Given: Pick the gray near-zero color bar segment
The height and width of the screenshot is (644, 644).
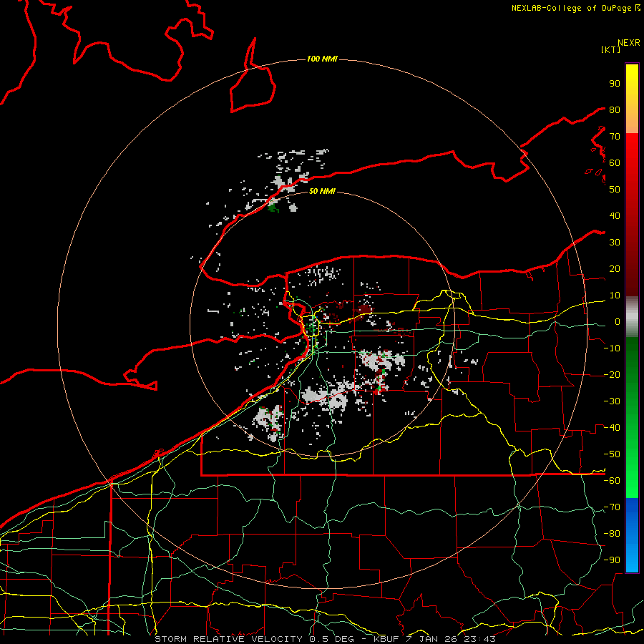Looking at the screenshot, I should (632, 317).
